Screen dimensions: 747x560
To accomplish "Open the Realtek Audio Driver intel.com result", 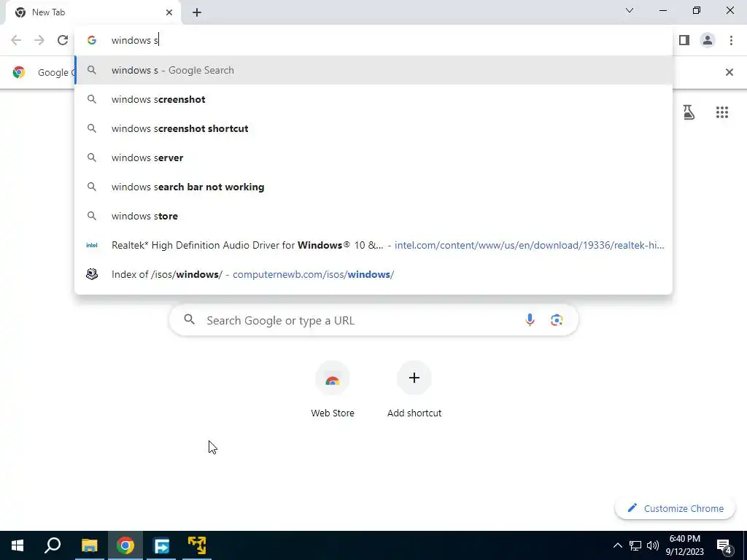I will [373, 245].
